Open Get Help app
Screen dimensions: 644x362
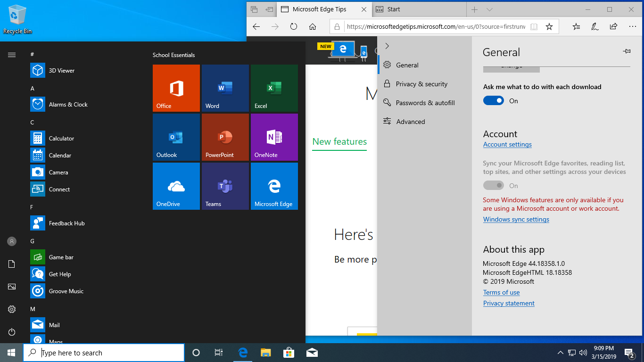[x=85, y=274]
